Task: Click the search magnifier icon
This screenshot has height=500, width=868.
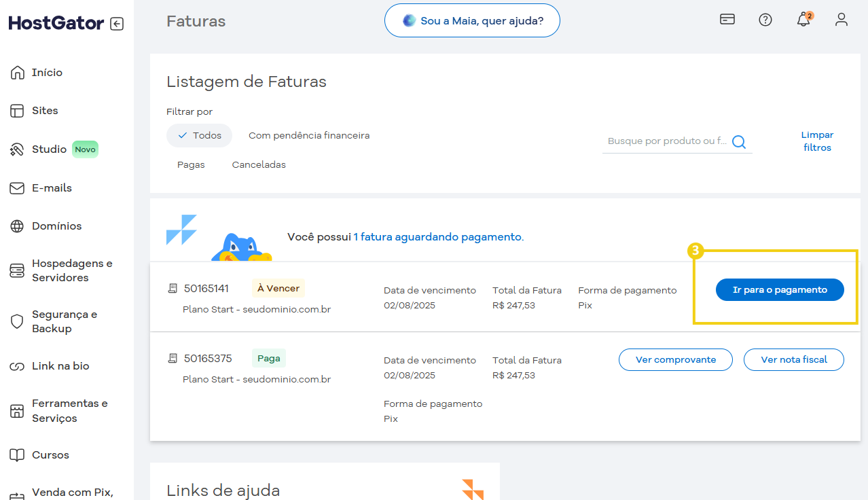Action: coord(739,142)
